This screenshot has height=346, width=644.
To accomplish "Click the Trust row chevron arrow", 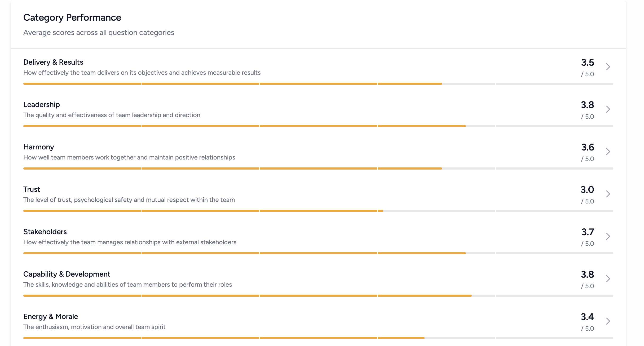I will 608,194.
